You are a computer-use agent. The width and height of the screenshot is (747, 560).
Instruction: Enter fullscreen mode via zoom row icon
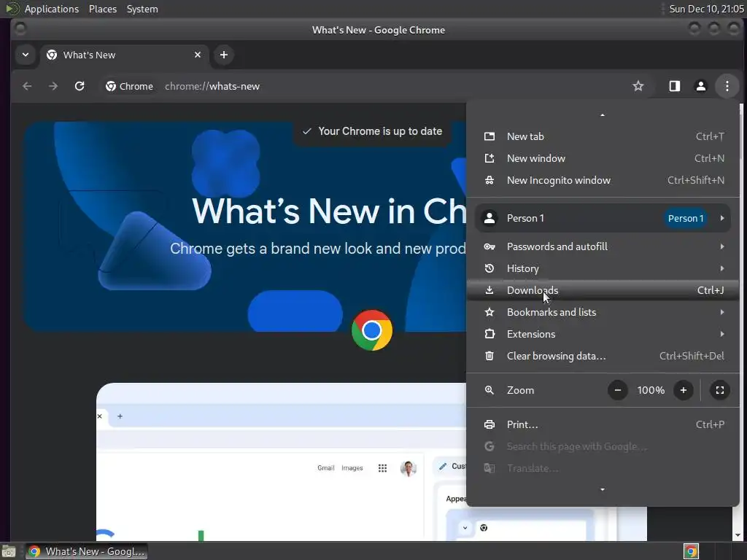720,391
